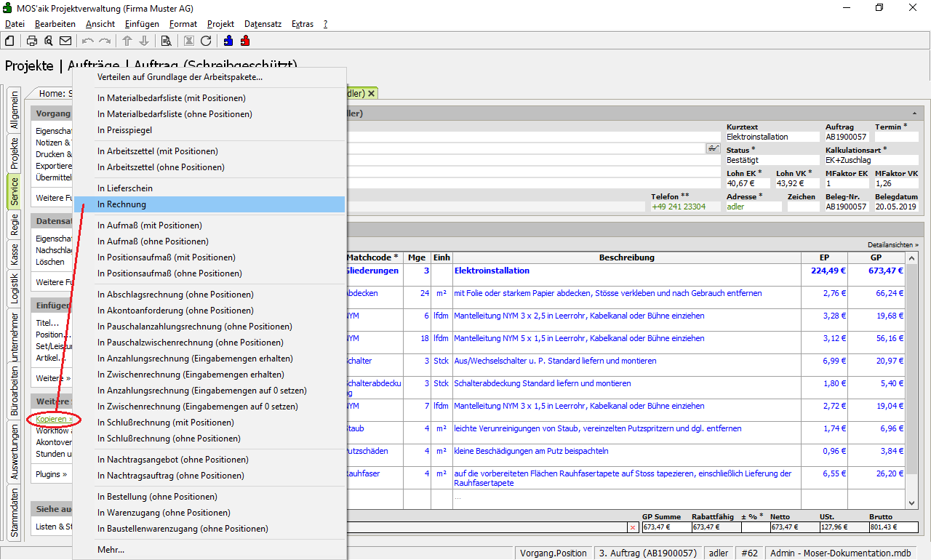The width and height of the screenshot is (931, 560).
Task: Open the Extras menu in menu bar
Action: 302,24
